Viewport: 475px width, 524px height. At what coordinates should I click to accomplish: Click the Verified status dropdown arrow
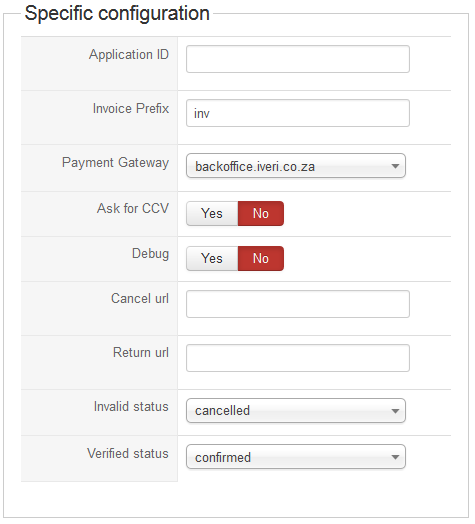(395, 457)
